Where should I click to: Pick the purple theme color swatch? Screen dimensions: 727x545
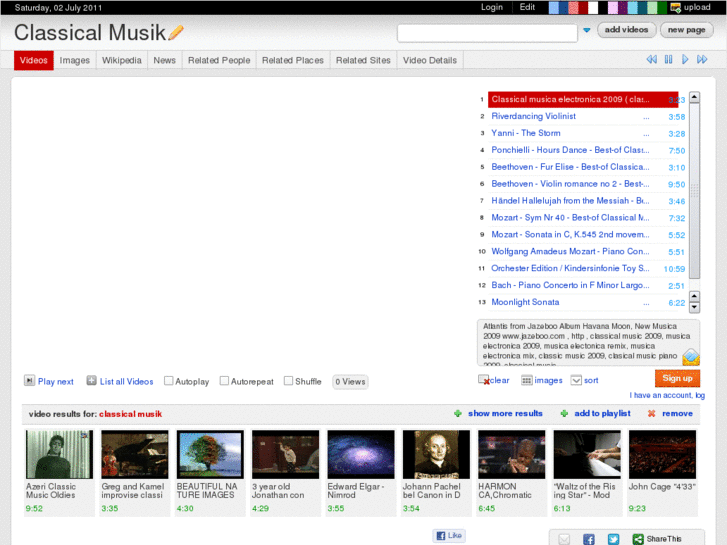click(x=623, y=7)
